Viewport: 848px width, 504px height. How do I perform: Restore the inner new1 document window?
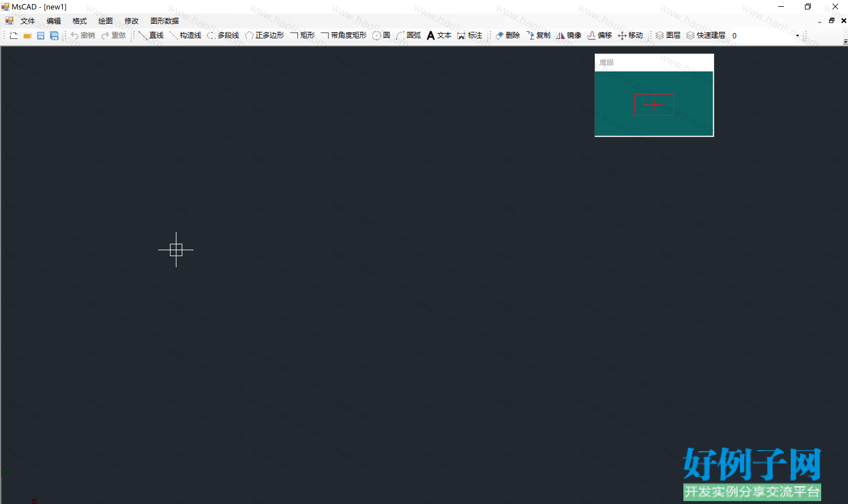click(832, 21)
